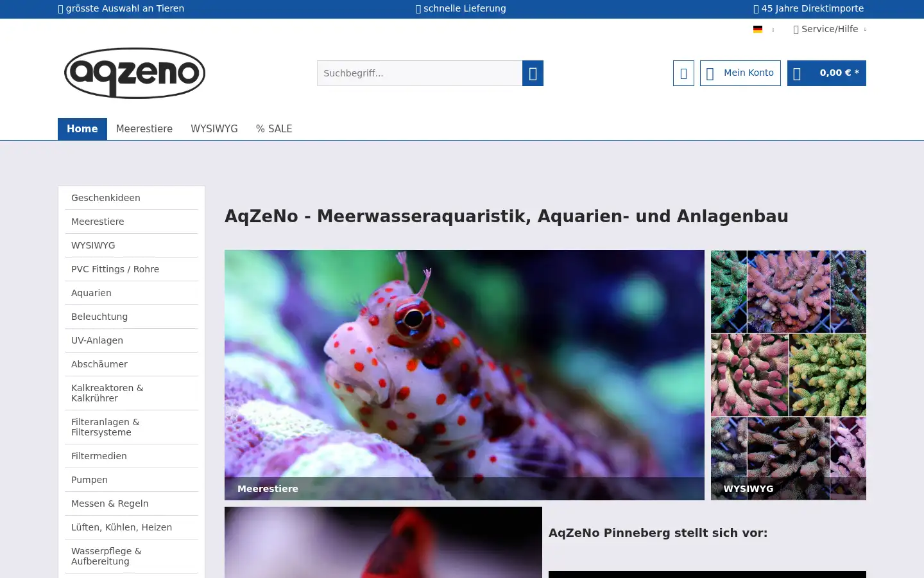
Task: Open Messen & Regeln category
Action: coord(132,504)
